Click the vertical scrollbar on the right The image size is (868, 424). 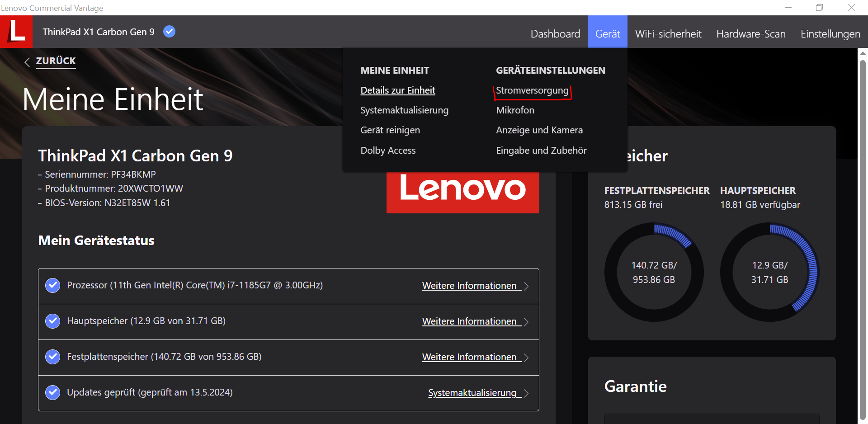[x=863, y=226]
